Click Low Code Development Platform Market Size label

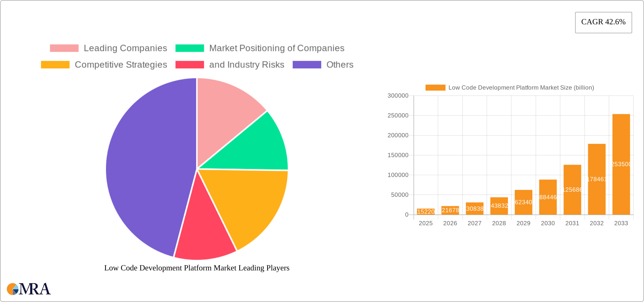click(x=521, y=88)
